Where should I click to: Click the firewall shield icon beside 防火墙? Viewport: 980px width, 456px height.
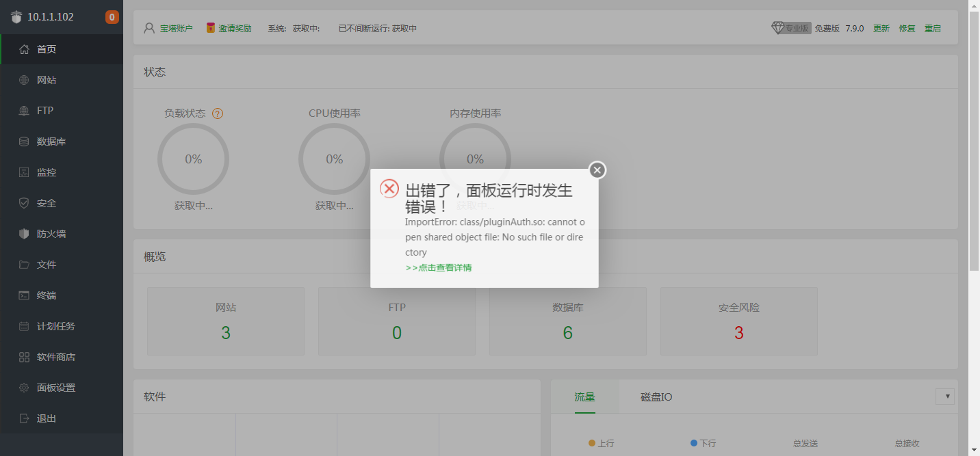pos(24,234)
